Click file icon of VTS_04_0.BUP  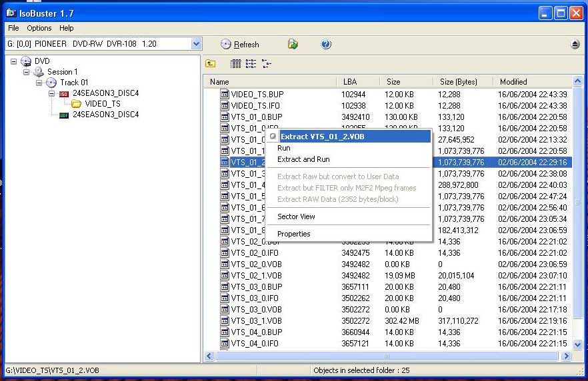[x=225, y=332]
